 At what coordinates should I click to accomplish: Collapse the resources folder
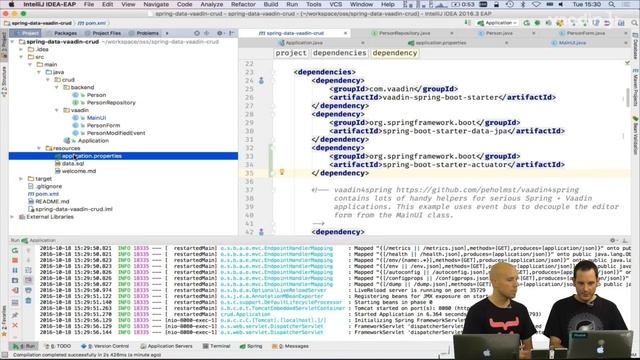tap(39, 148)
